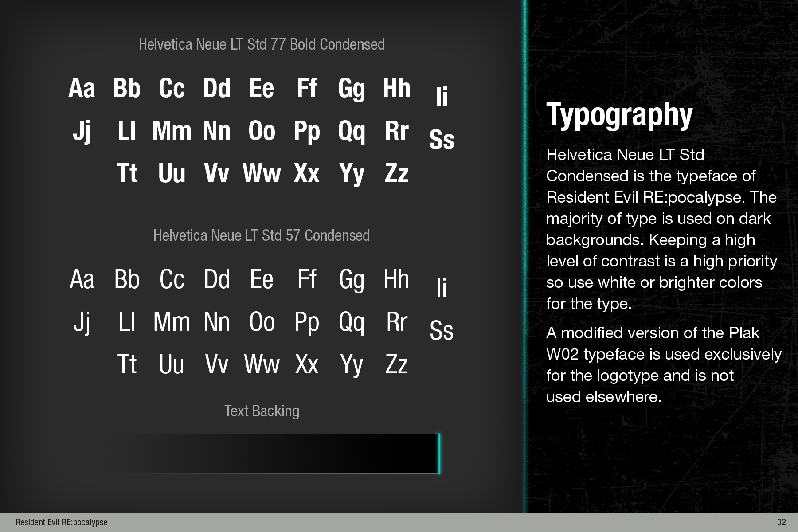Select the 57 Condensed regular "Oo" specimen

coord(262,322)
